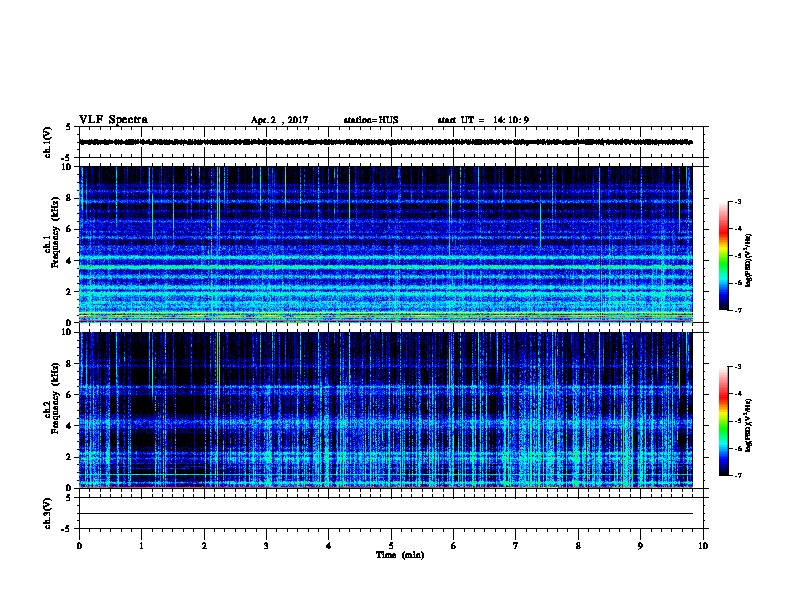Screen dimensions: 792x612
Task: Click the "10" kHz tick on ch.1 frequency axis
Action: [x=68, y=167]
